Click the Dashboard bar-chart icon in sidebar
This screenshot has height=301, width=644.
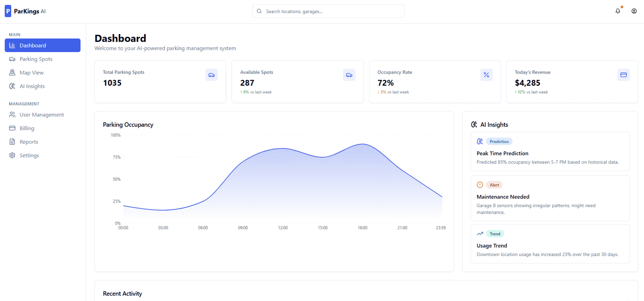coord(12,45)
